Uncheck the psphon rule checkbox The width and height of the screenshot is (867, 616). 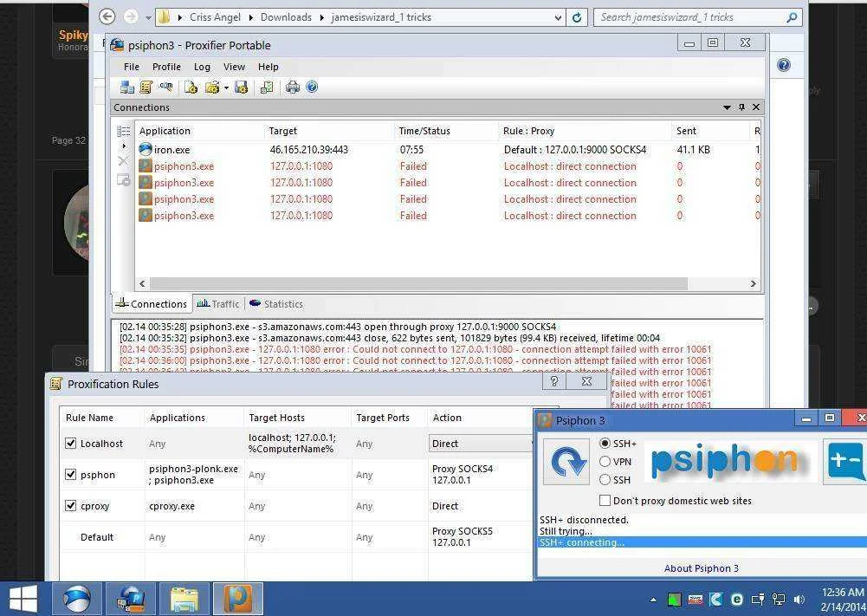coord(71,474)
